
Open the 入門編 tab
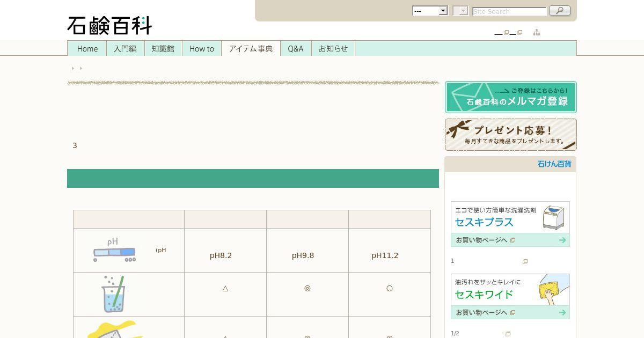(x=125, y=48)
